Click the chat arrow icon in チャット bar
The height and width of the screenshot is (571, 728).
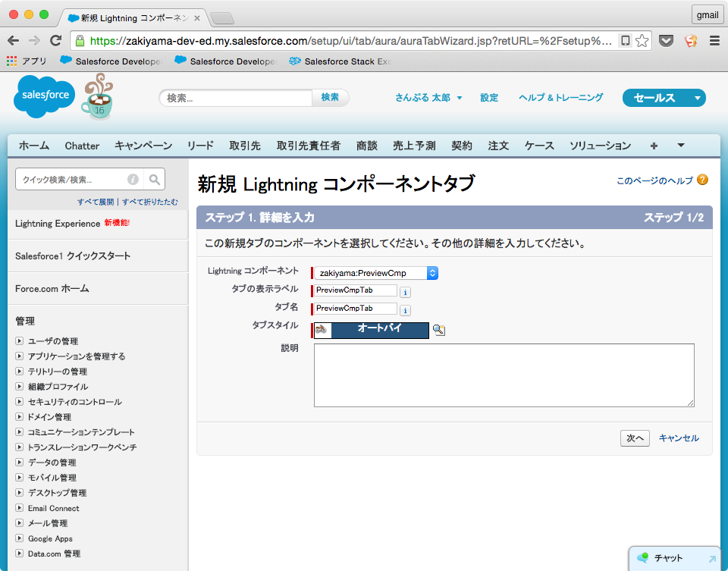pyautogui.click(x=712, y=559)
